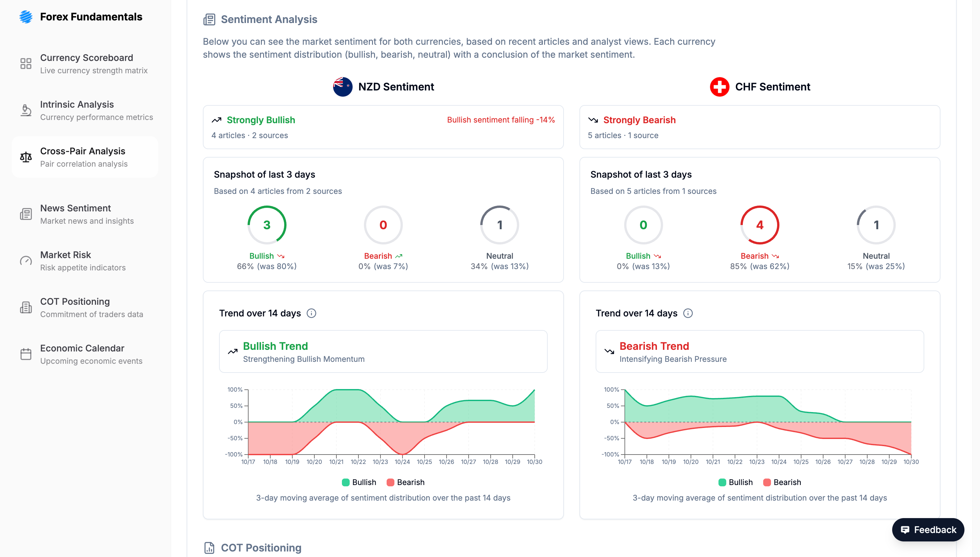The height and width of the screenshot is (557, 980).
Task: Open the NZD Trend over 14 days info tooltip
Action: [x=312, y=313]
